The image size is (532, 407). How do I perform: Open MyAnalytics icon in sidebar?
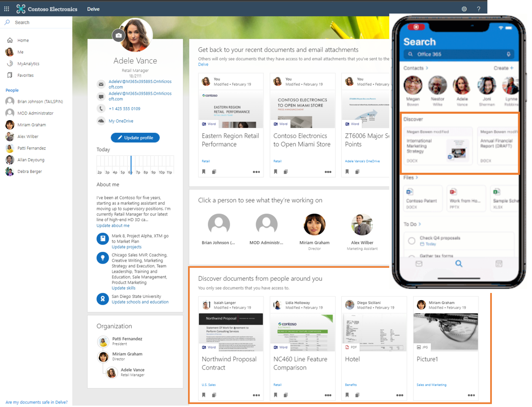click(10, 64)
